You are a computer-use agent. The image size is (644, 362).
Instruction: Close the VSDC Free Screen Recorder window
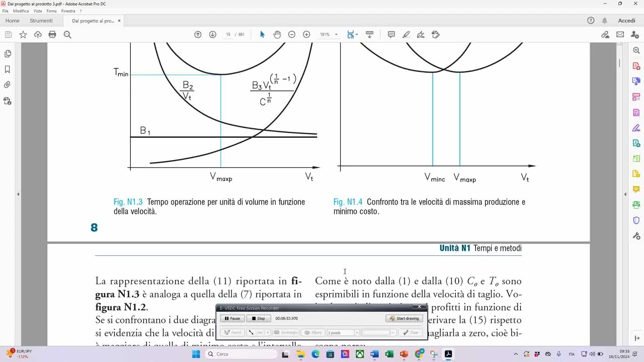coord(420,307)
